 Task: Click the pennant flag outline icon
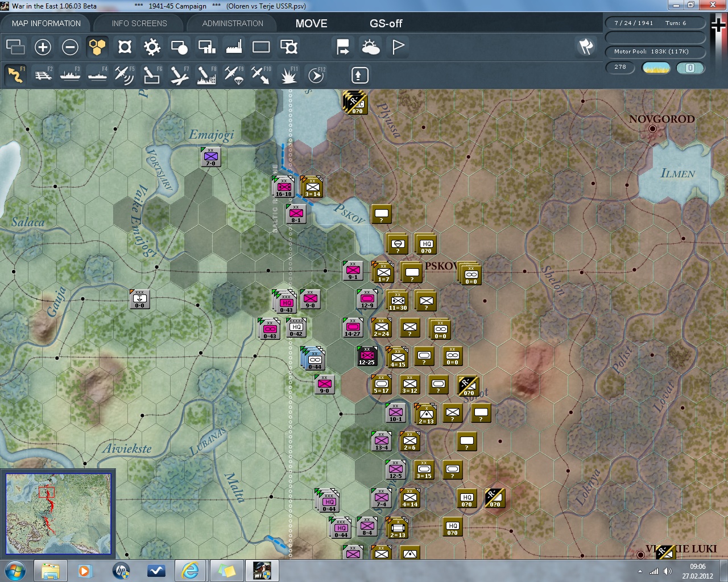tap(398, 47)
